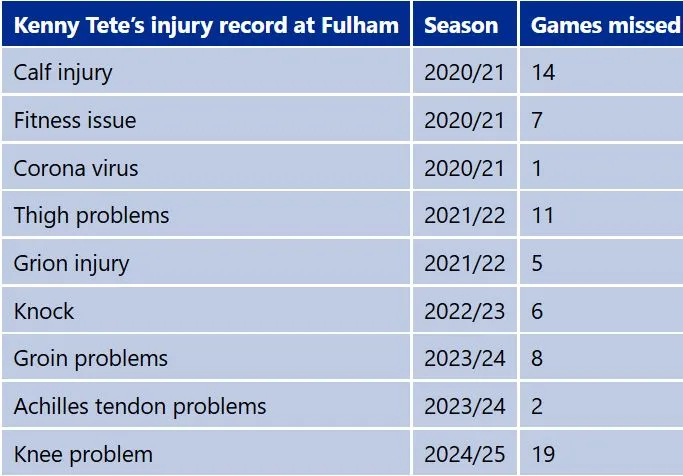Click games missed value for Knock
This screenshot has height=476, width=683.
click(x=538, y=311)
